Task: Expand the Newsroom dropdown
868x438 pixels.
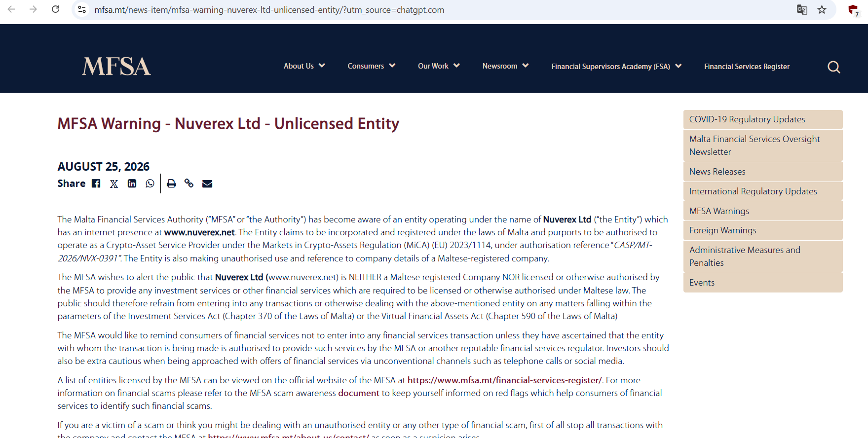Action: [505, 66]
